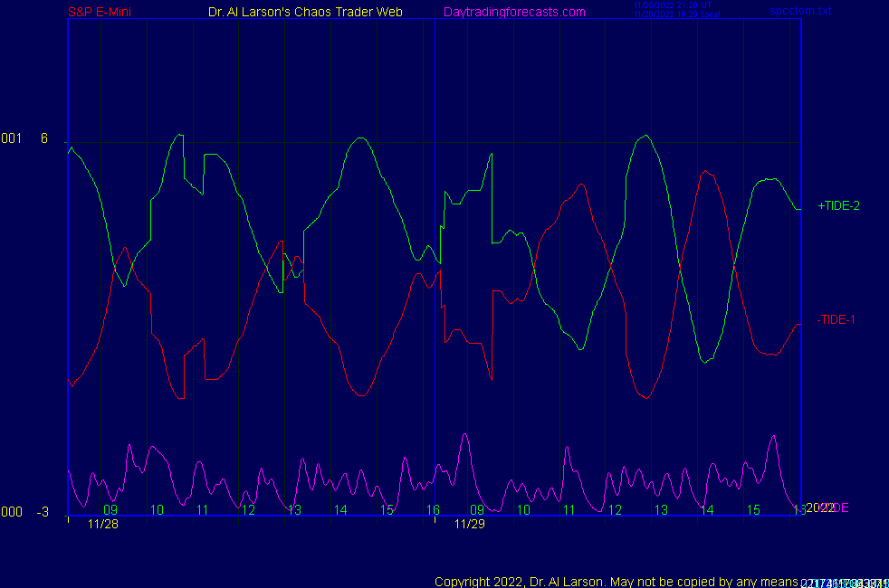Screen dimensions: 889x588
Task: Select the 11/28 date marker
Action: tap(103, 524)
